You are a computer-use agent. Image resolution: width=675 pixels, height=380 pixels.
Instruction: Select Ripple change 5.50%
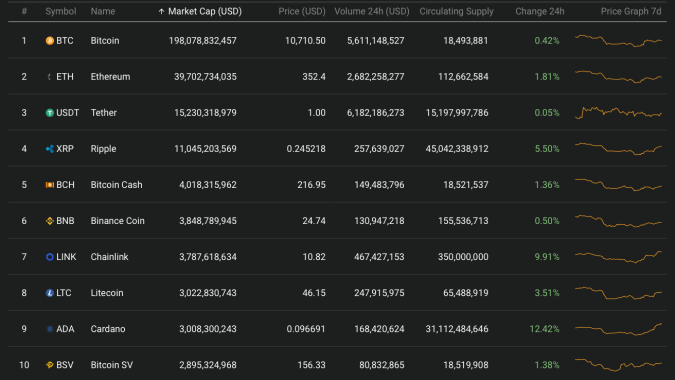coord(547,149)
